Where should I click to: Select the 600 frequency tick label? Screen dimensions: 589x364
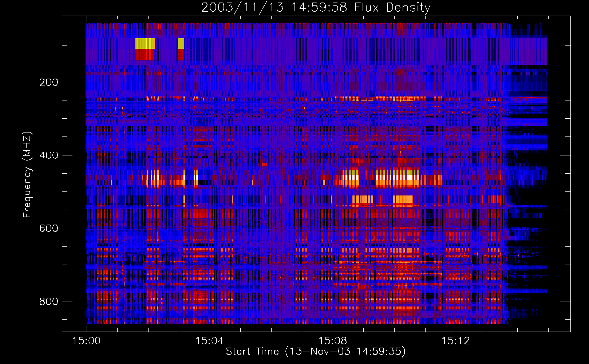49,228
